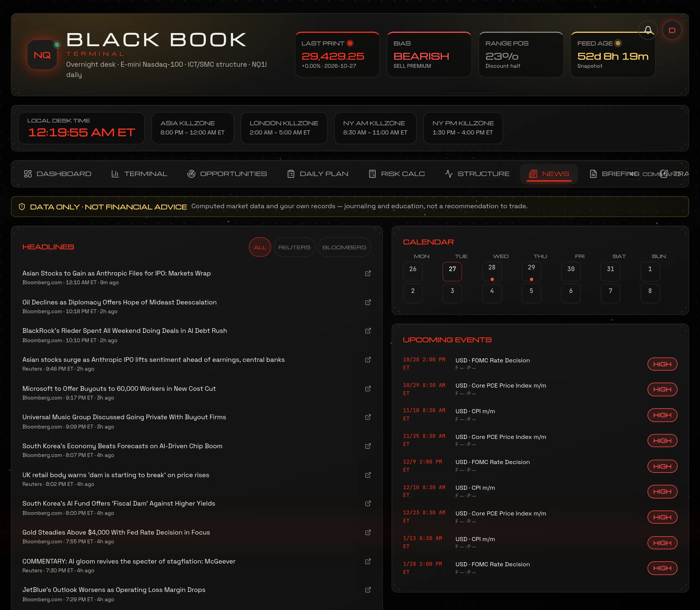
Task: Filter headlines by REUTERS
Action: pos(294,247)
